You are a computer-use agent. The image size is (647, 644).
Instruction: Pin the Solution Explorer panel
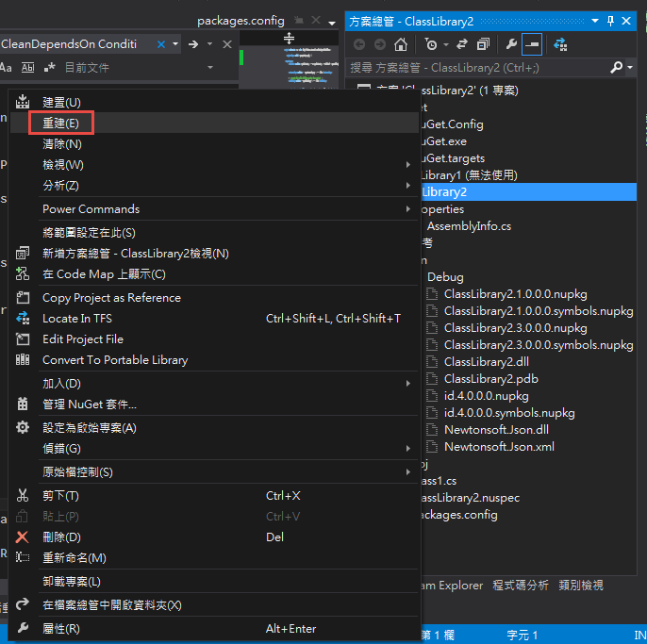pyautogui.click(x=611, y=21)
